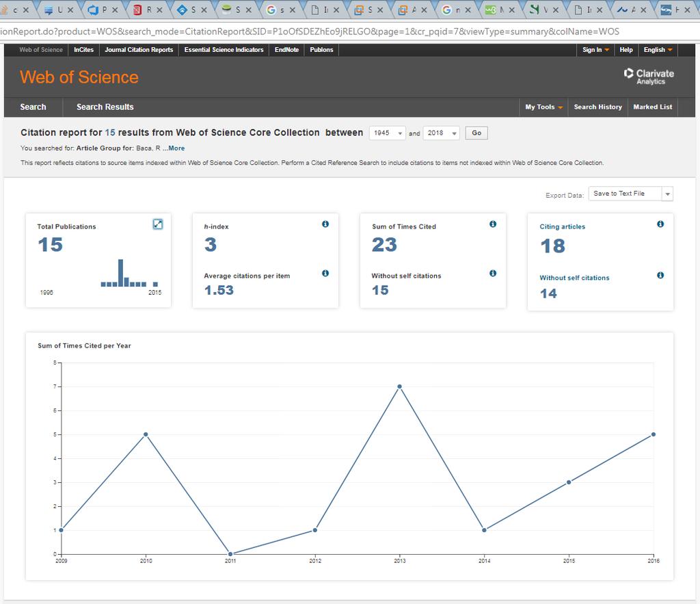Open the InCites menu item
The width and height of the screenshot is (700, 604).
[x=83, y=50]
